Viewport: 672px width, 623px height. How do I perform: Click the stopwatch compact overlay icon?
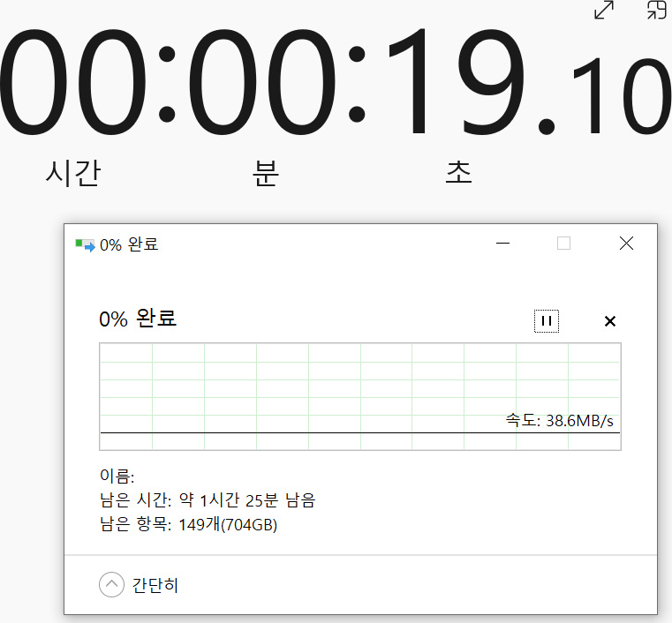pos(656,10)
